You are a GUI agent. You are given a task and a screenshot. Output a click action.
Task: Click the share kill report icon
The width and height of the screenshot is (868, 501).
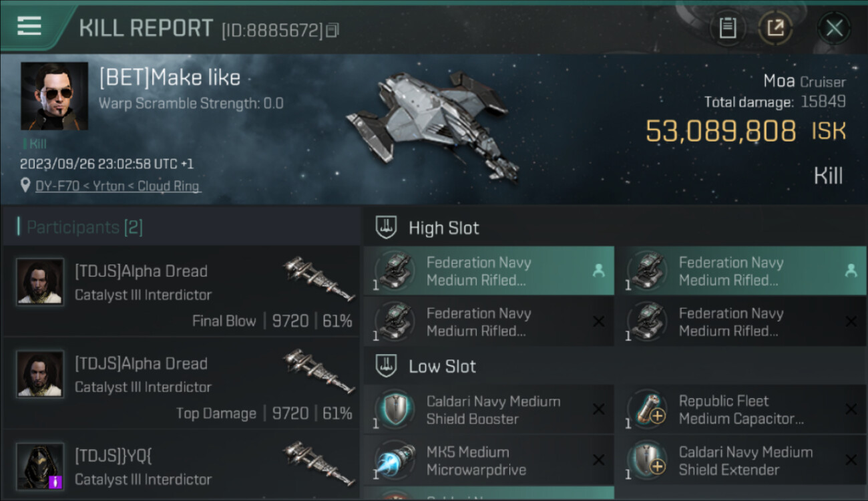(x=775, y=28)
